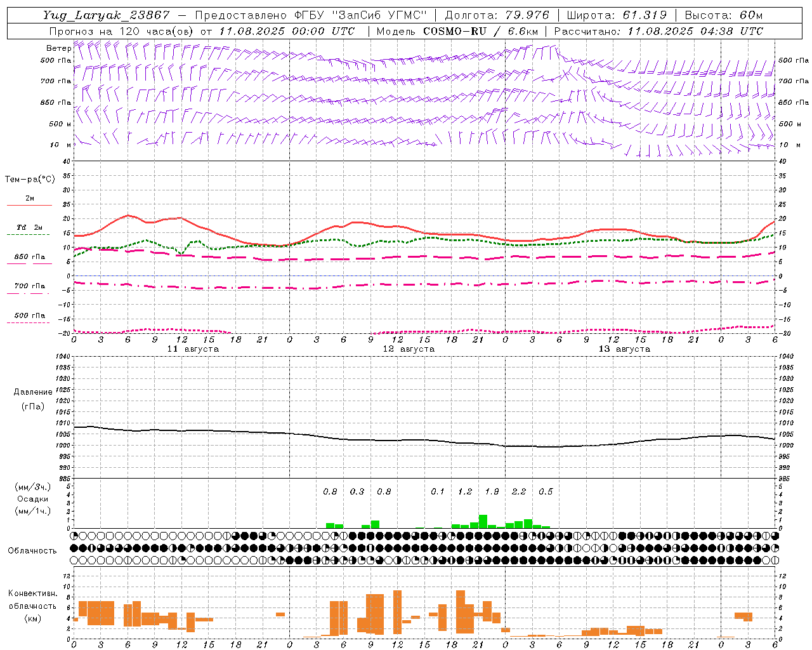The width and height of the screenshot is (812, 650).
Task: Click the 0.5 precipitation total
Action: pos(546,491)
